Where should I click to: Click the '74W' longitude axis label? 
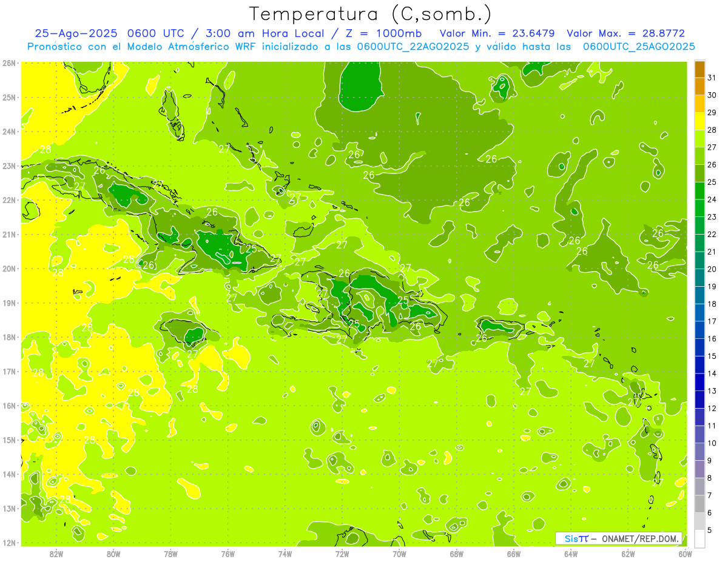coord(285,554)
